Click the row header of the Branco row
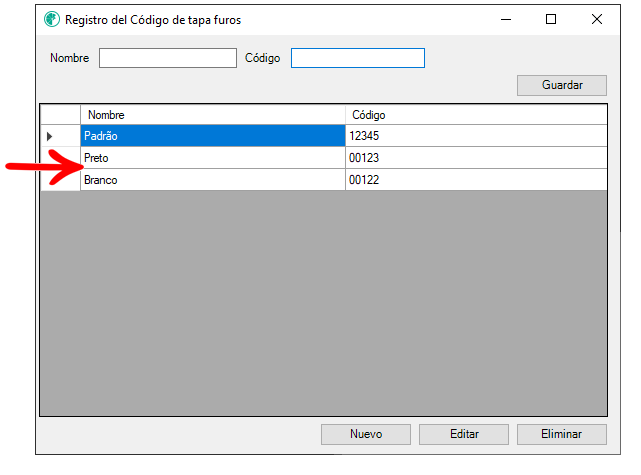The image size is (641, 475). (x=61, y=180)
